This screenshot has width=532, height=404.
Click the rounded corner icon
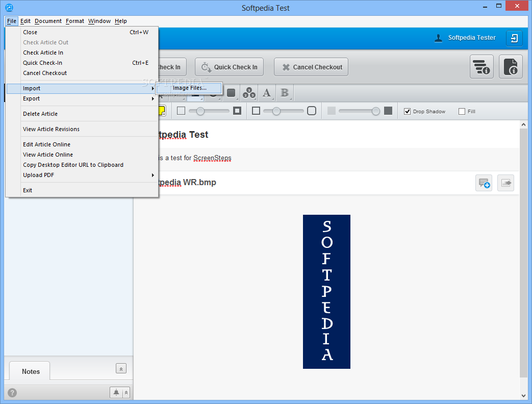(x=312, y=111)
